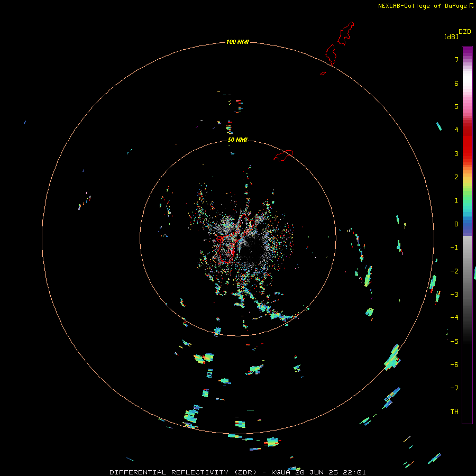Click the 6 dB value on color scale
Viewport: 476px width, 476px height.
456,83
